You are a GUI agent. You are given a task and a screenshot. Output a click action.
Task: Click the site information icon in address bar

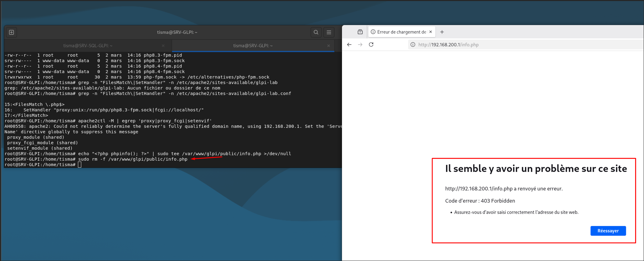413,45
